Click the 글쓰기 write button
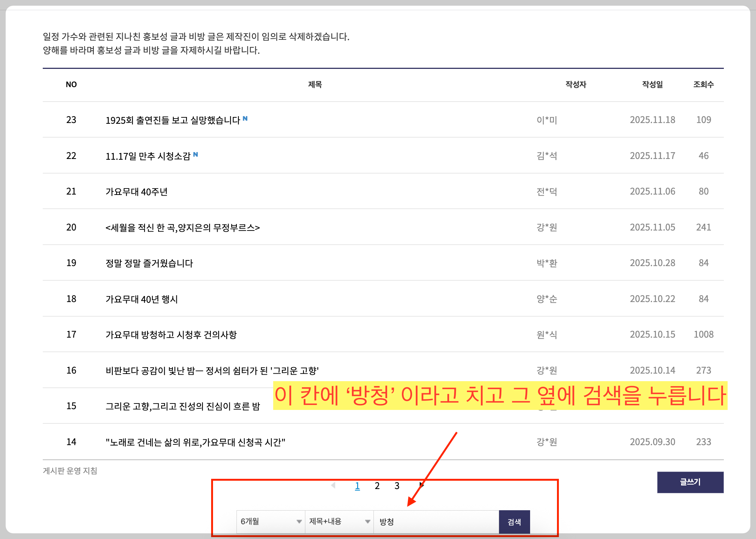Image resolution: width=756 pixels, height=539 pixels. tap(690, 482)
